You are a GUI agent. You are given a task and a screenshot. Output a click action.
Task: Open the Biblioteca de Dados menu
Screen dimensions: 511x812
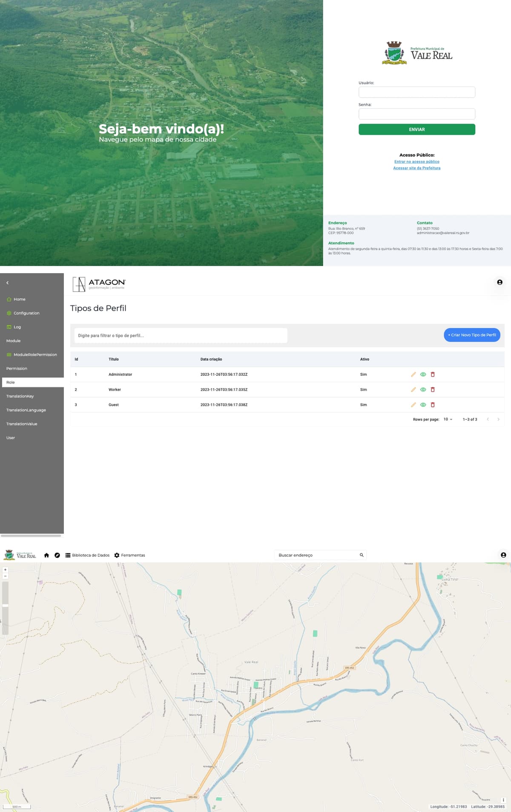pos(87,555)
